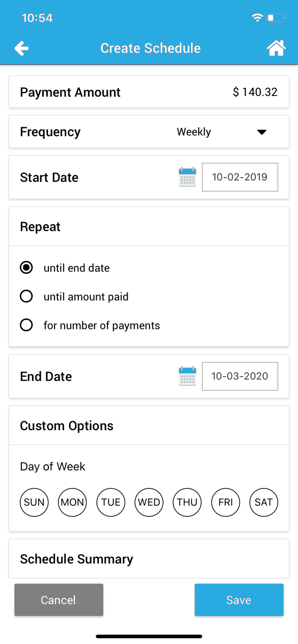Click the Save button
Viewport: 298px width, 644px height.
click(239, 600)
